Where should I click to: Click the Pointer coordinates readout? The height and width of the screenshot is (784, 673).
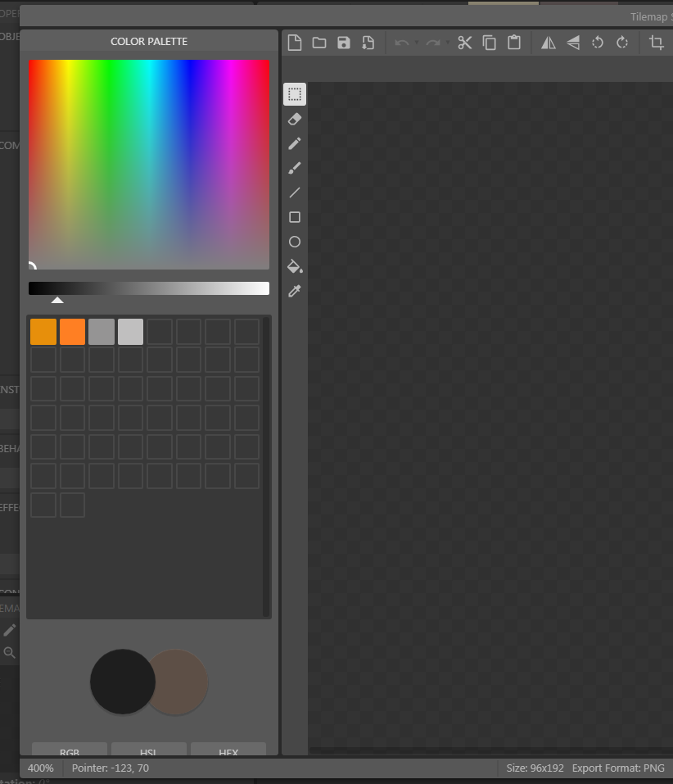(x=111, y=768)
